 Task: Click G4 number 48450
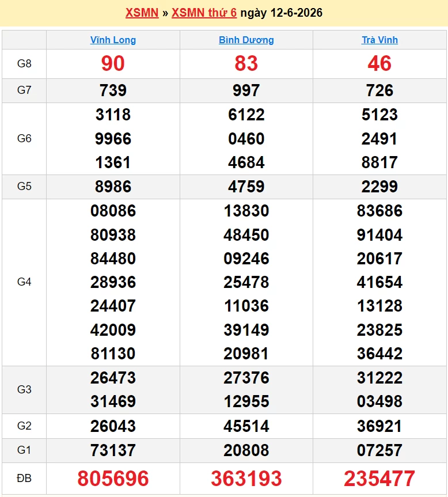(246, 235)
